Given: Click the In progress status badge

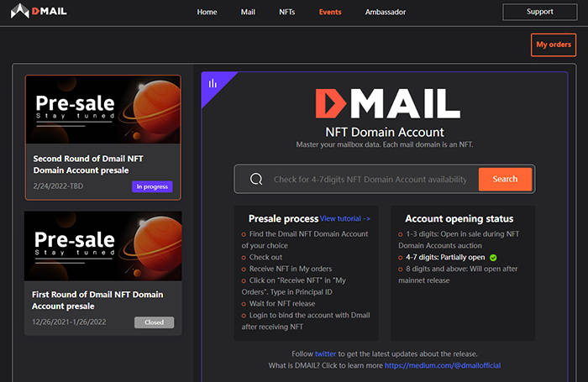Looking at the screenshot, I should pyautogui.click(x=152, y=186).
